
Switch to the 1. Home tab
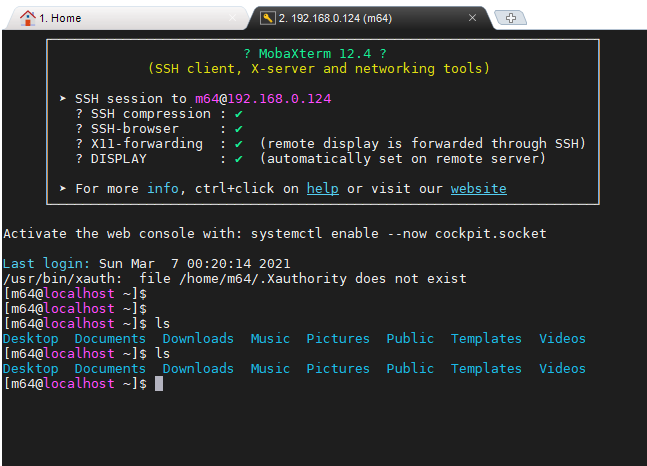click(124, 18)
